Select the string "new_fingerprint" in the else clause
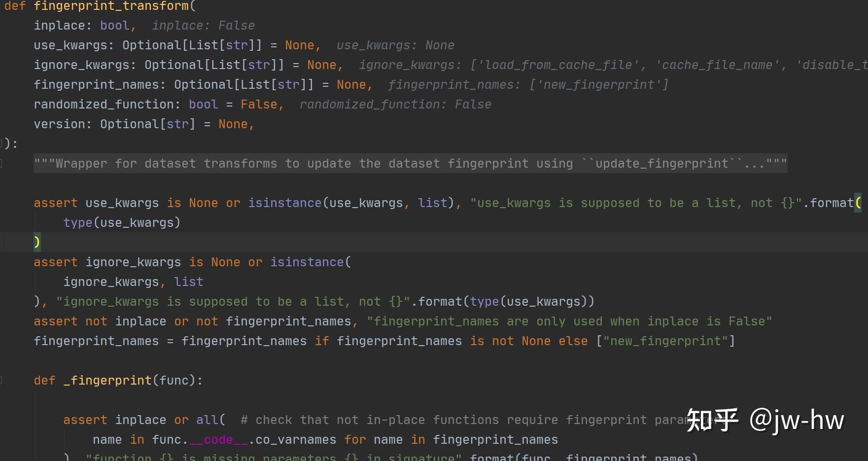Viewport: 868px width, 461px height. pos(665,341)
